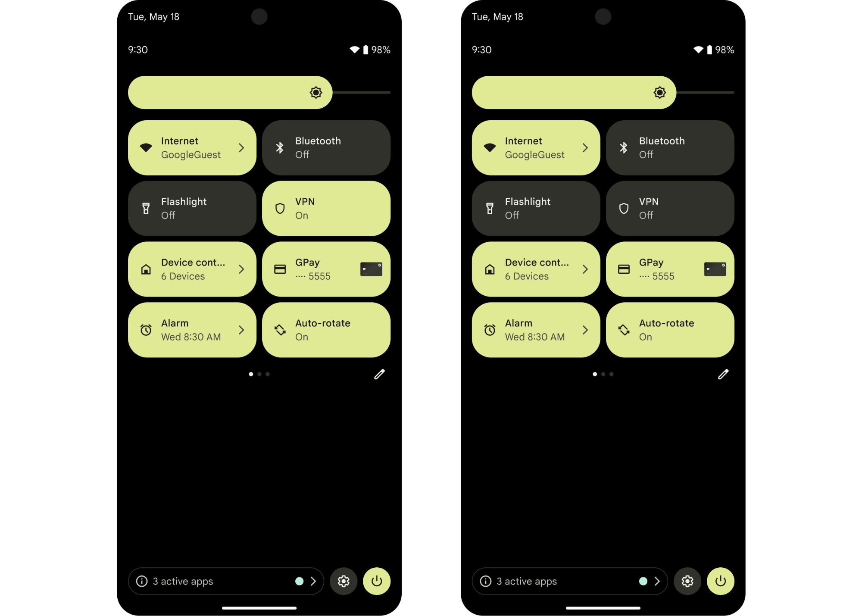Tap the VPN shield icon
The image size is (862, 616).
click(x=279, y=208)
